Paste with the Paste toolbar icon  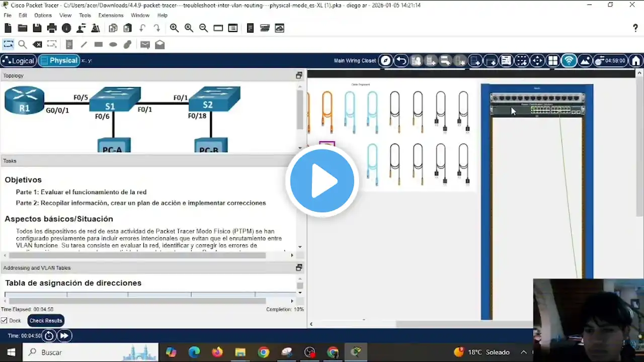[x=128, y=28]
